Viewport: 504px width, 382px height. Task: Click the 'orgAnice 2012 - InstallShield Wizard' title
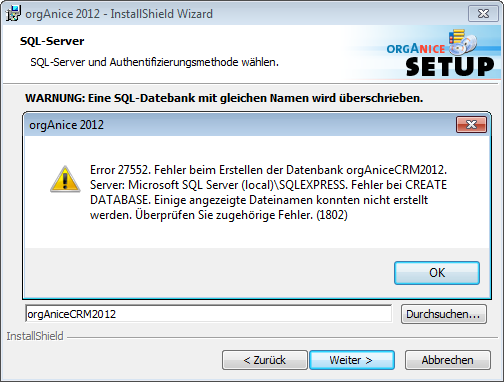coord(119,14)
